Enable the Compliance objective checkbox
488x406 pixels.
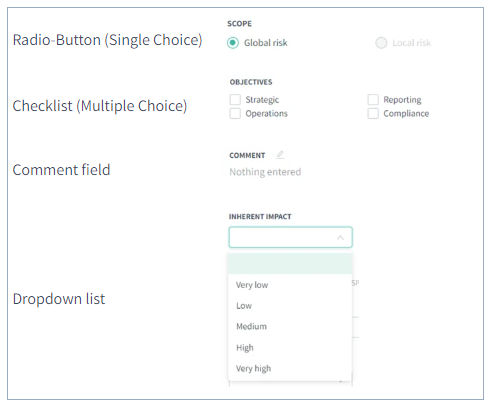[373, 113]
